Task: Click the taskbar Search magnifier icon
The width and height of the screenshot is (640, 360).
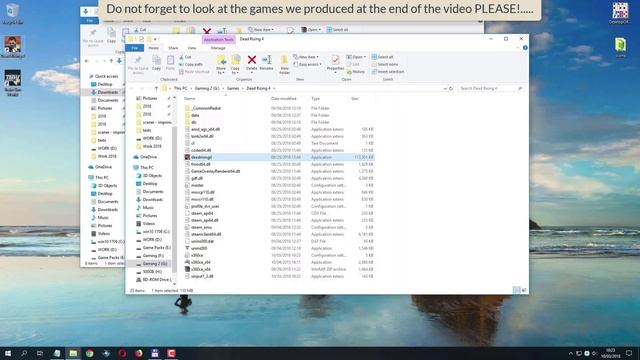Action: coord(24,353)
